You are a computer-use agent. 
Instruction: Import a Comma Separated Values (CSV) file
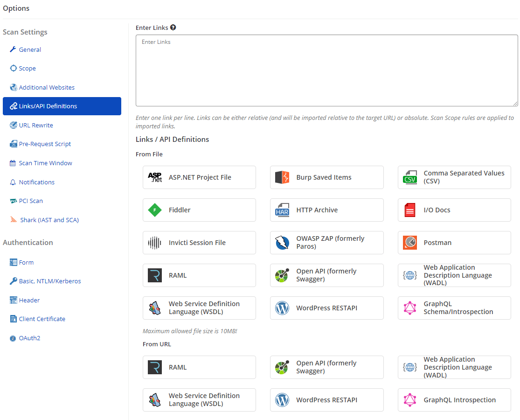point(454,177)
